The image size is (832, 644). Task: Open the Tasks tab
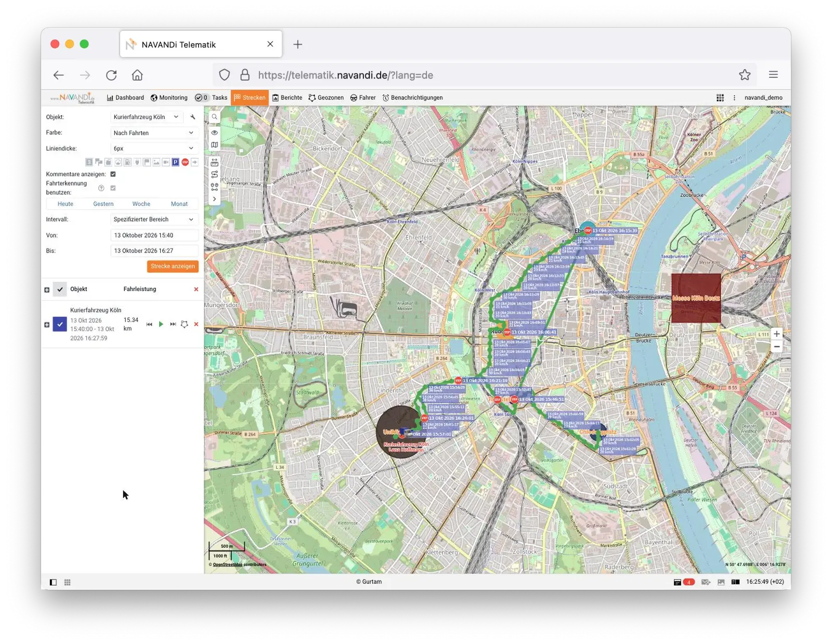211,98
